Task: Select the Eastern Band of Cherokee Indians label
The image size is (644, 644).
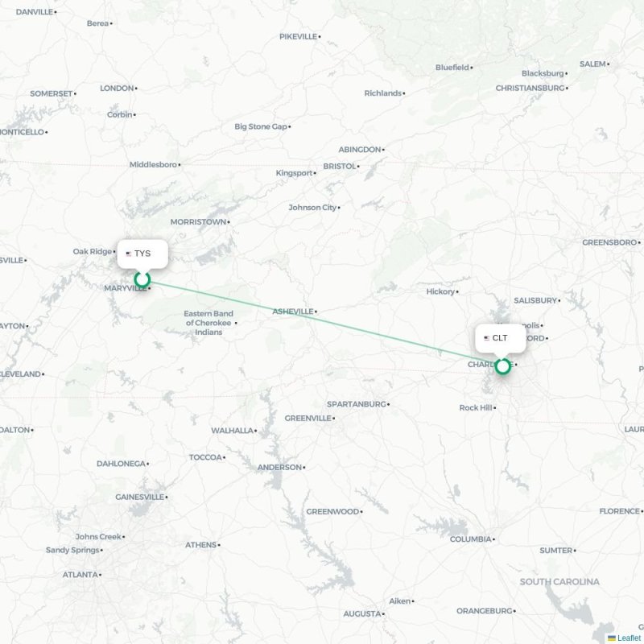Action: coord(208,323)
